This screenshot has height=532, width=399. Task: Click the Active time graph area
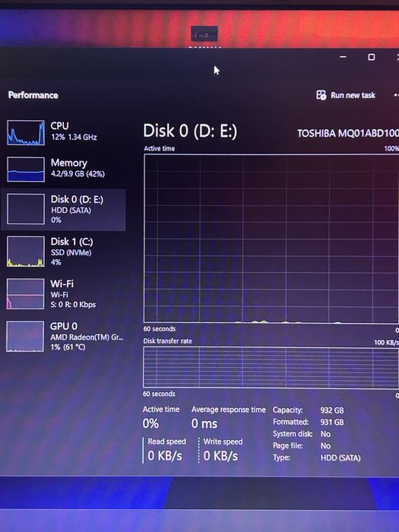coord(271,239)
